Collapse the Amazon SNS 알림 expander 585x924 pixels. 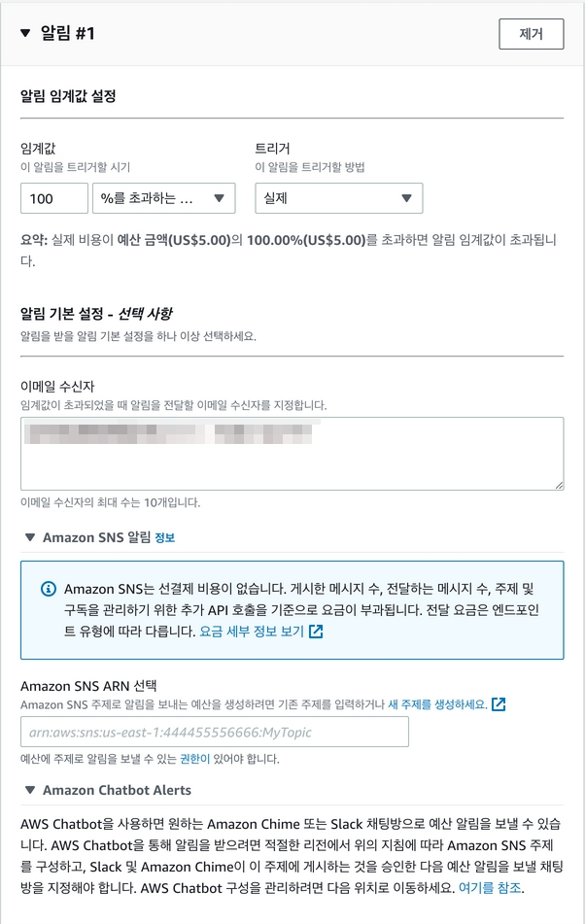[x=31, y=537]
